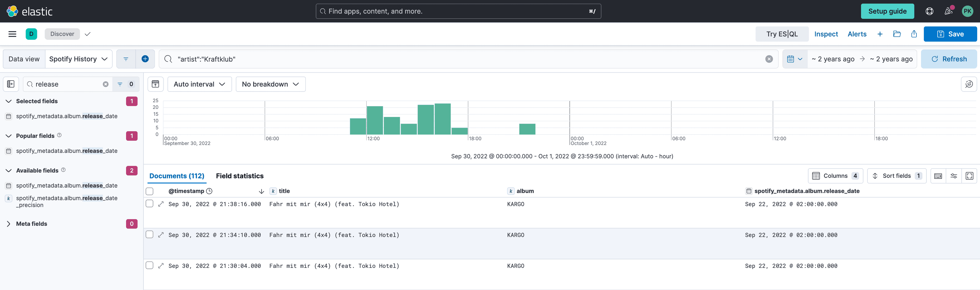The image size is (980, 290).
Task: Click the Setup guide button
Action: (x=887, y=11)
